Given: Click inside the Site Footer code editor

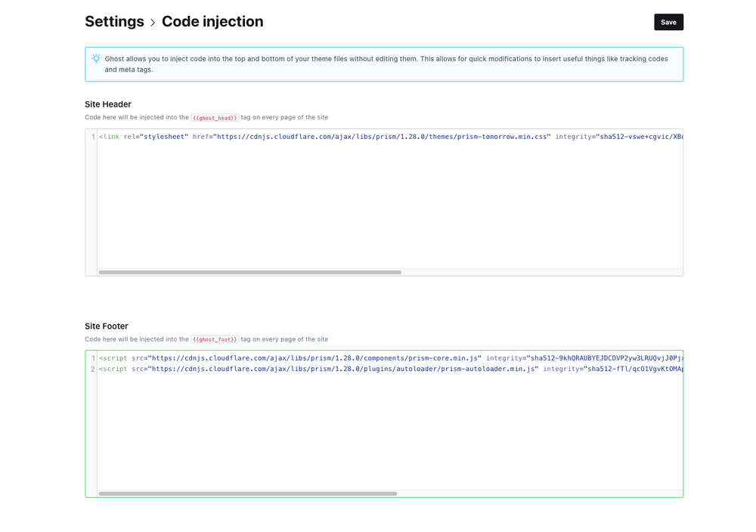Looking at the screenshot, I should pos(378,431).
